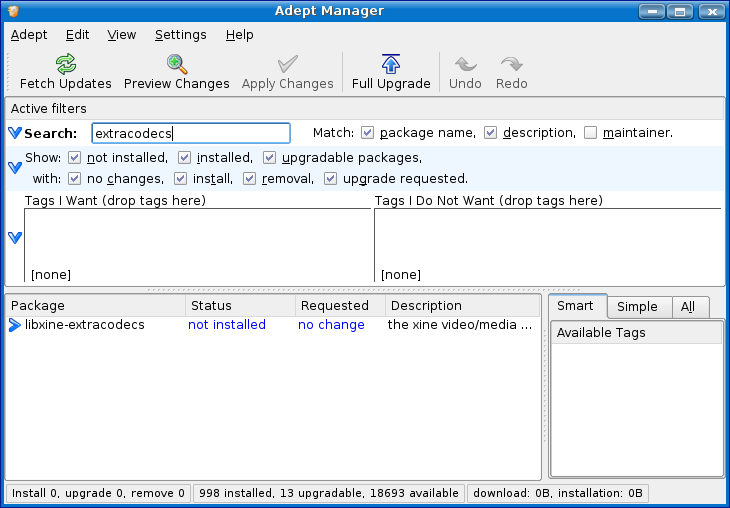Open the Settings menu
Screen dimensions: 730x508
181,35
